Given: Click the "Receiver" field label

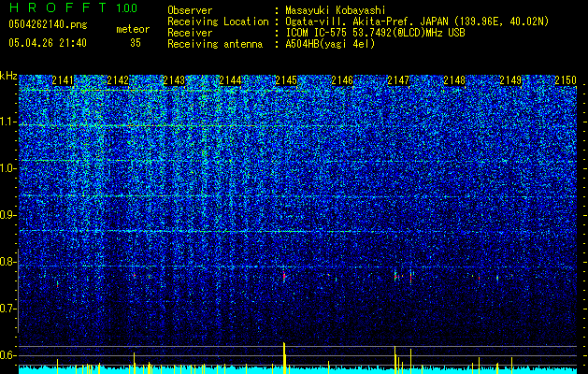Looking at the screenshot, I should click(x=190, y=33).
